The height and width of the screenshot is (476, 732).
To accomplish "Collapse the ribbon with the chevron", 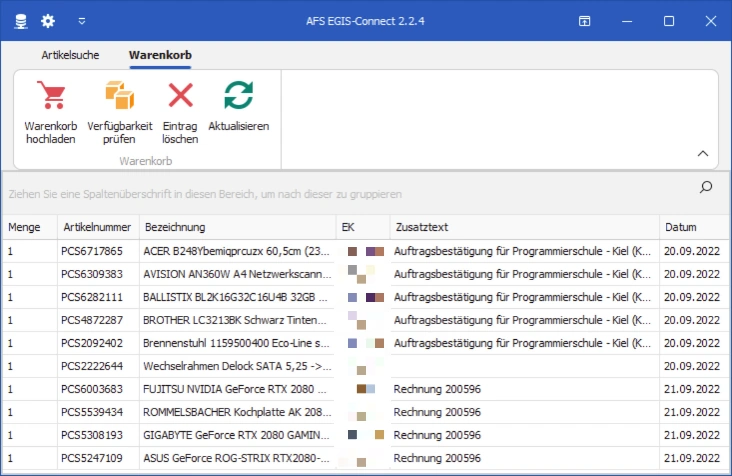I will [x=703, y=154].
